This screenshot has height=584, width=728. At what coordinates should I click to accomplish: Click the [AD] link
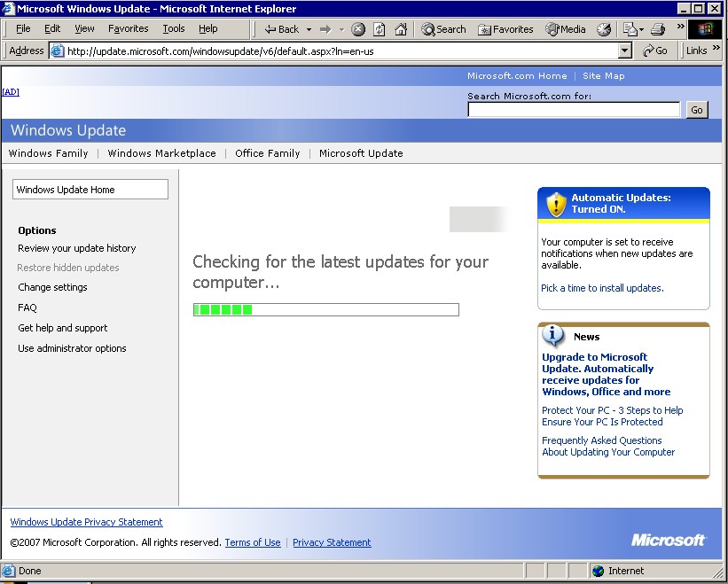11,92
